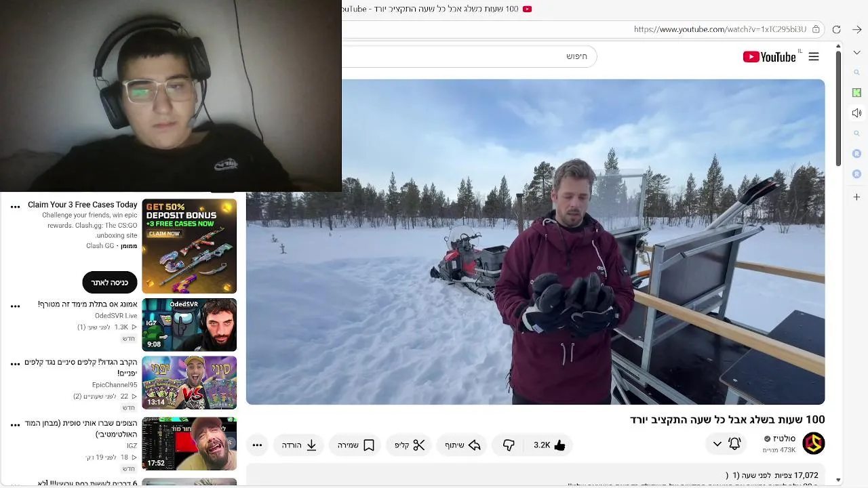The height and width of the screenshot is (488, 868).
Task: Add a sidebar item with plus icon
Action: [x=856, y=197]
